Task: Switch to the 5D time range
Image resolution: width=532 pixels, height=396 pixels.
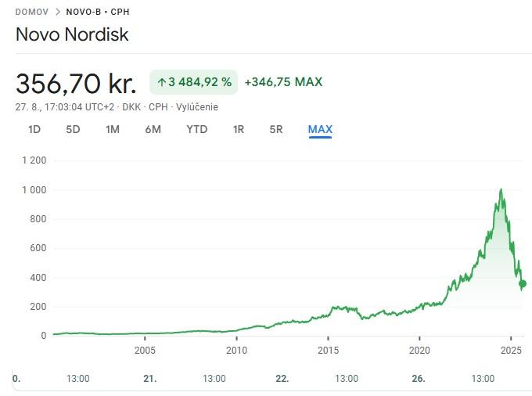Action: point(73,129)
